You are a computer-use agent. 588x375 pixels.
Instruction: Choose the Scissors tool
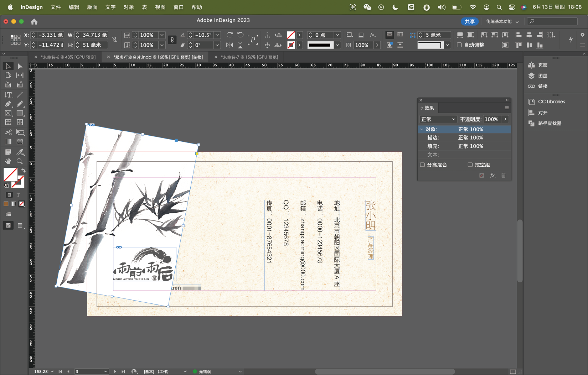coord(8,132)
